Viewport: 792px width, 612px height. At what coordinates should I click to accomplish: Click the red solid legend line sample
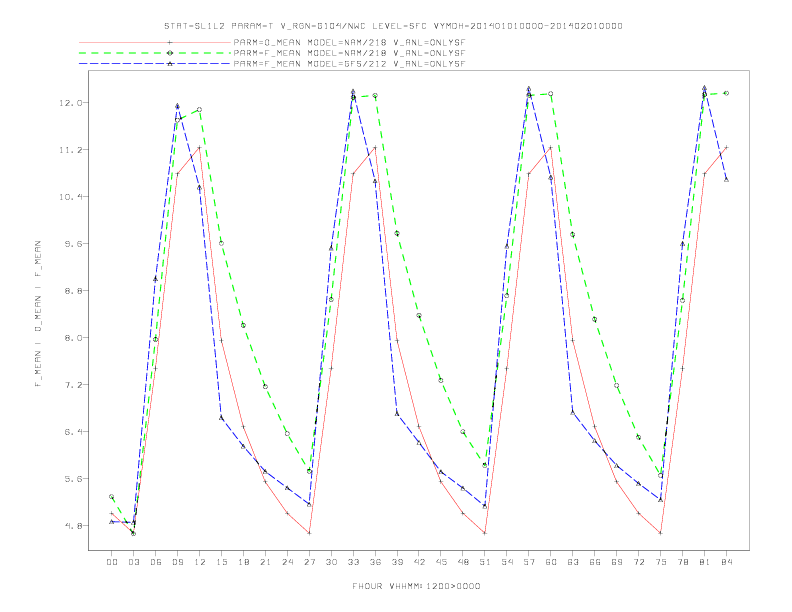pyautogui.click(x=155, y=42)
